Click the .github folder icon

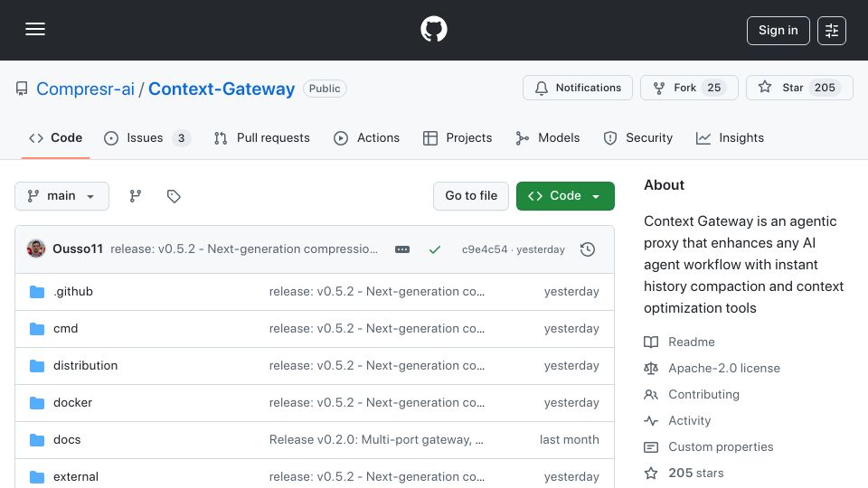pyautogui.click(x=37, y=292)
